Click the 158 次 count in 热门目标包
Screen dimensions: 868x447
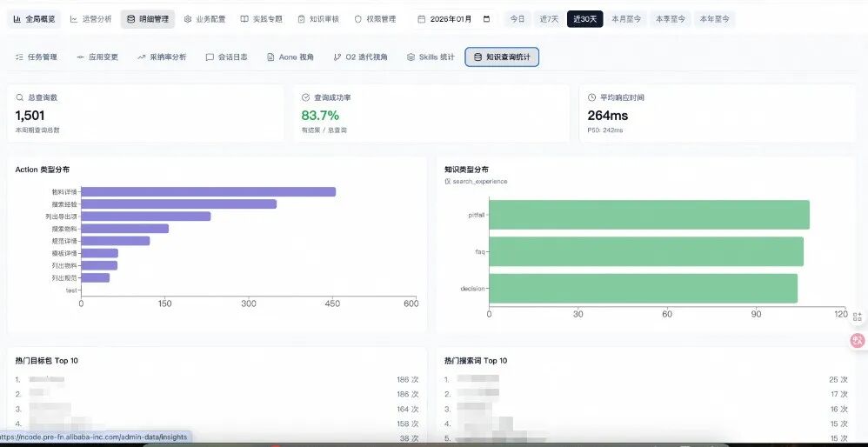pos(407,424)
